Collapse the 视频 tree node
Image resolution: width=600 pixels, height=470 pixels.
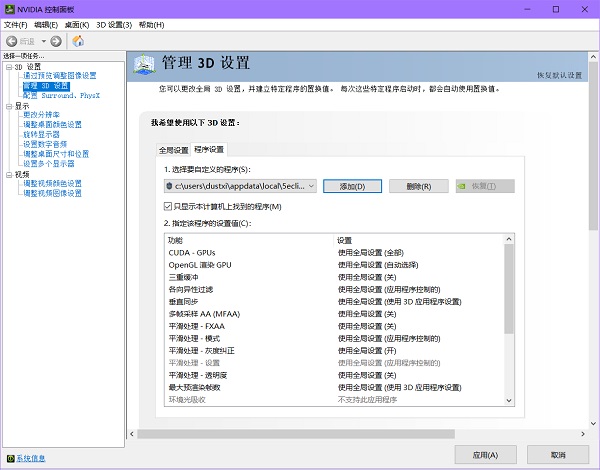[x=7, y=174]
